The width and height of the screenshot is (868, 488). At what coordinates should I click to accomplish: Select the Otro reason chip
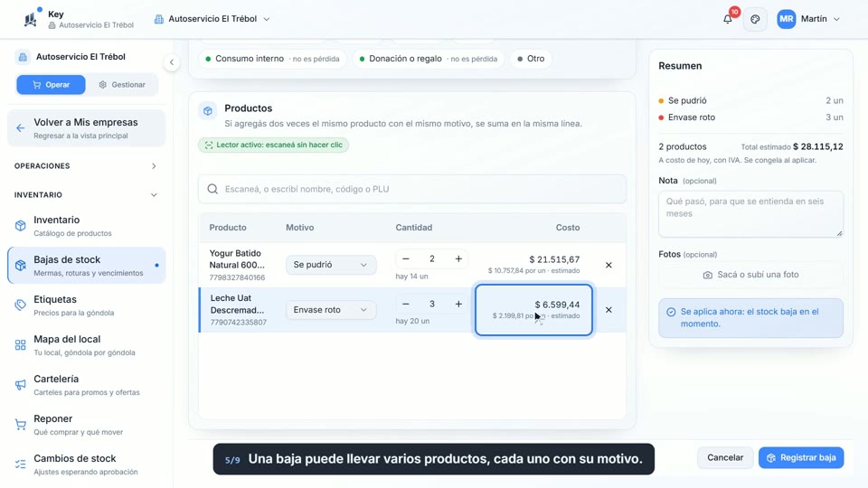(x=531, y=59)
